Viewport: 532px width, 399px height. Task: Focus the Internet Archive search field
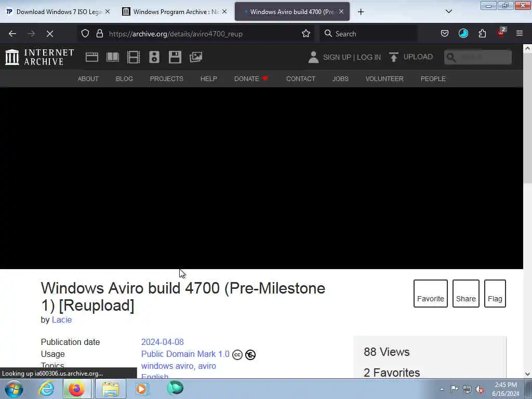[478, 57]
